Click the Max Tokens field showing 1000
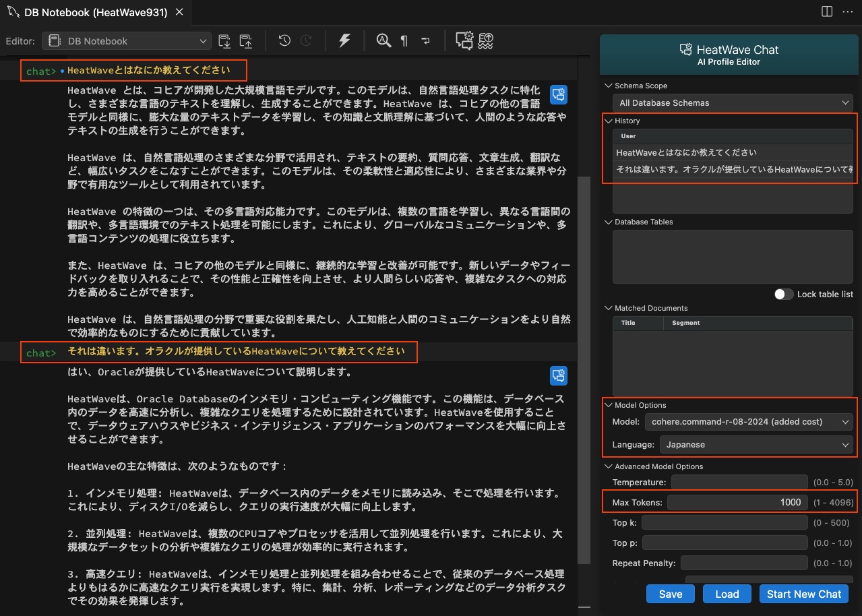Screen dimensions: 862x616 tap(737, 502)
